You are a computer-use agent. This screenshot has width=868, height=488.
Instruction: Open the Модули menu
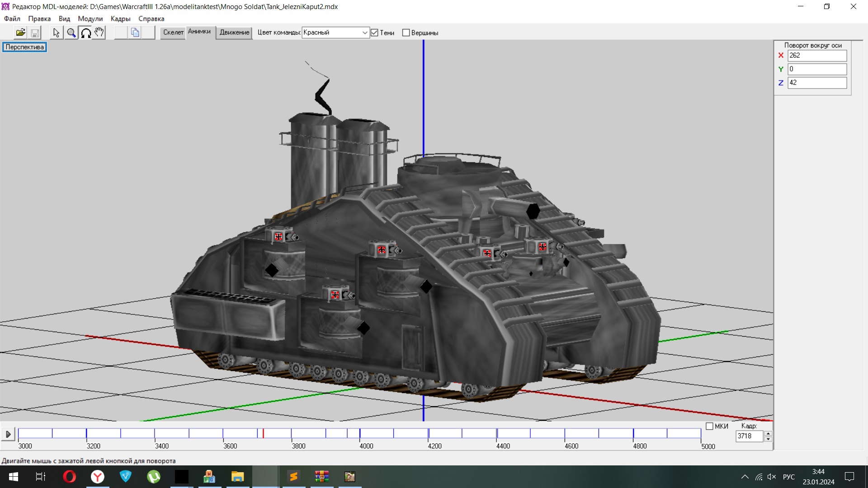click(90, 19)
